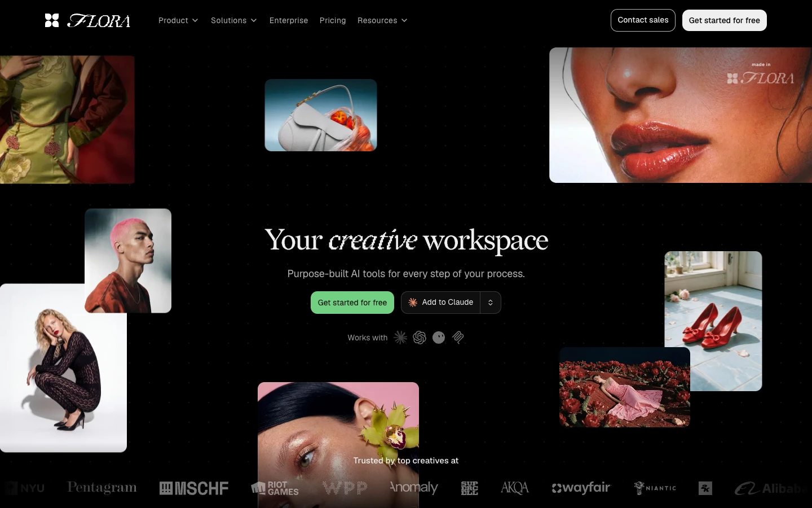812x508 pixels.
Task: Expand the integration selector beside Add to Claude
Action: 491,303
